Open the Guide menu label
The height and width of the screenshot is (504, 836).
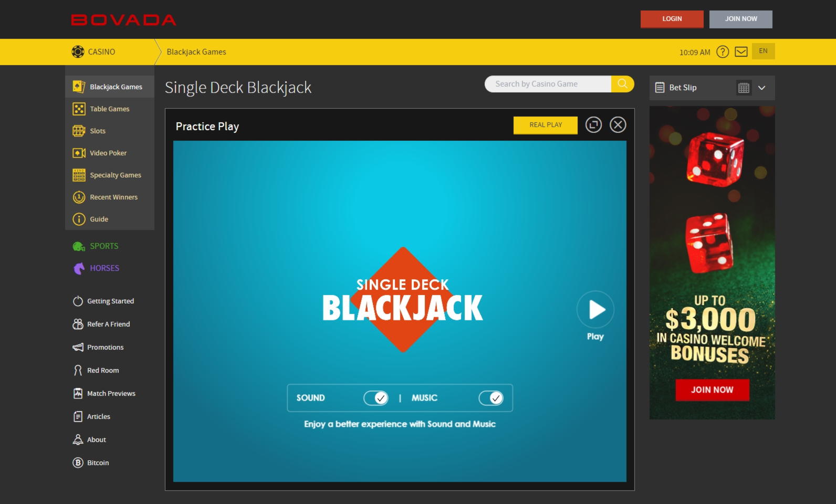[x=99, y=219]
